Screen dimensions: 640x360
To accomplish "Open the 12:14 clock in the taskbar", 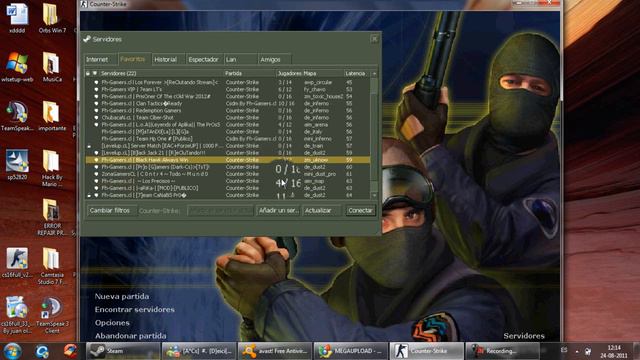I will tap(614, 351).
